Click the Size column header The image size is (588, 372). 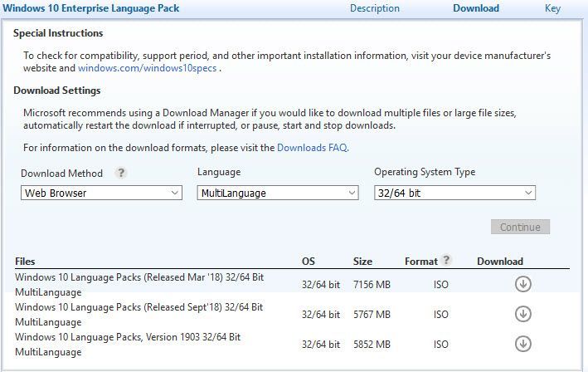click(x=362, y=262)
